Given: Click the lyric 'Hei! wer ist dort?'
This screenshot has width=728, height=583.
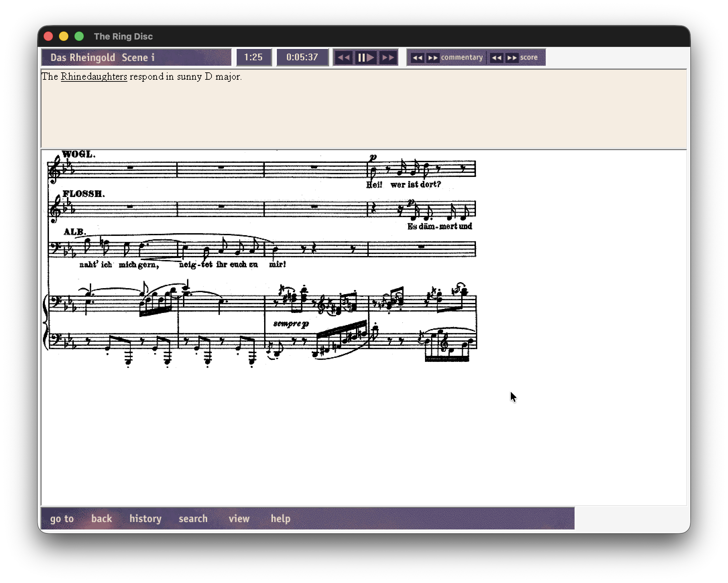Looking at the screenshot, I should pos(404,185).
